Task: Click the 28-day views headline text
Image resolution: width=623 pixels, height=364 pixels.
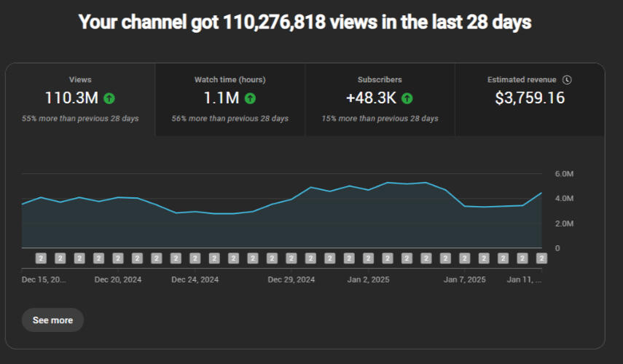Action: [x=305, y=23]
